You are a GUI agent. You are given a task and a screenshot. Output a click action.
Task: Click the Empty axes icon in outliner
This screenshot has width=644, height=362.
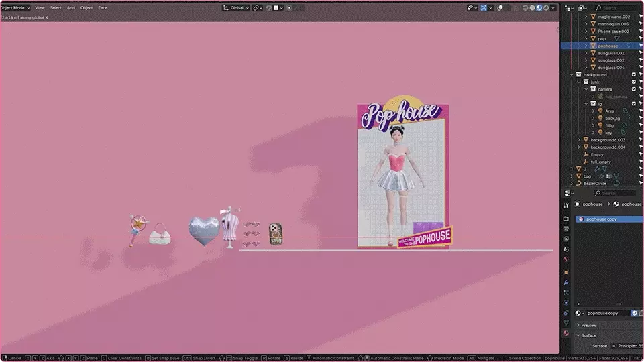586,154
